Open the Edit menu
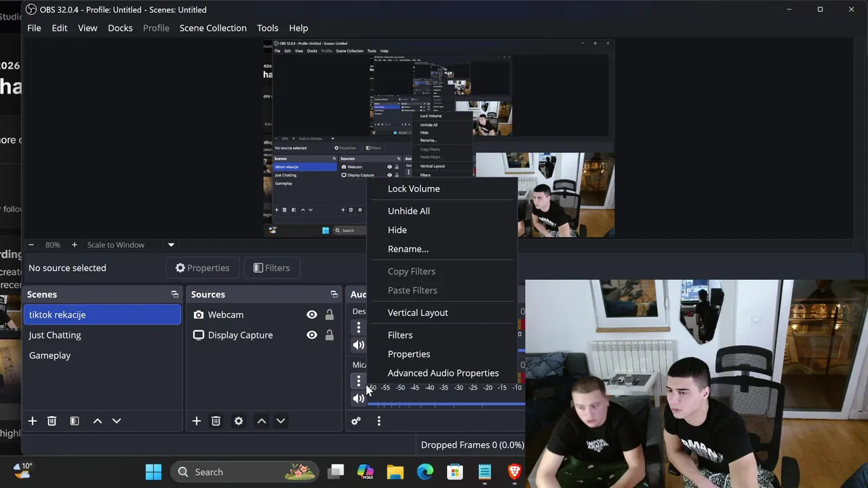 [60, 28]
